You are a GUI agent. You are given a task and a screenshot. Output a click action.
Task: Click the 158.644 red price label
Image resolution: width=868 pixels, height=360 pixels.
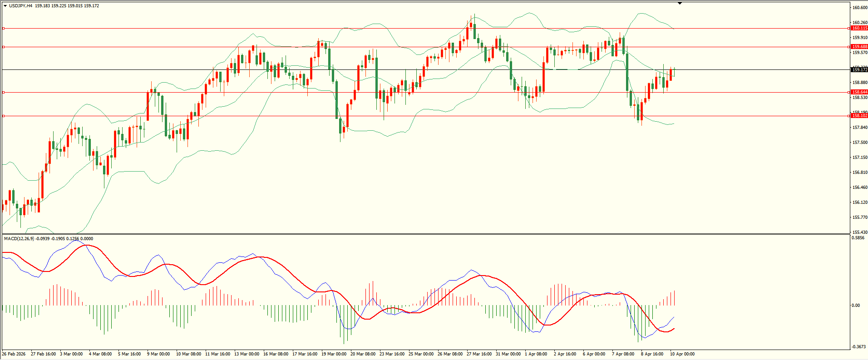point(859,92)
